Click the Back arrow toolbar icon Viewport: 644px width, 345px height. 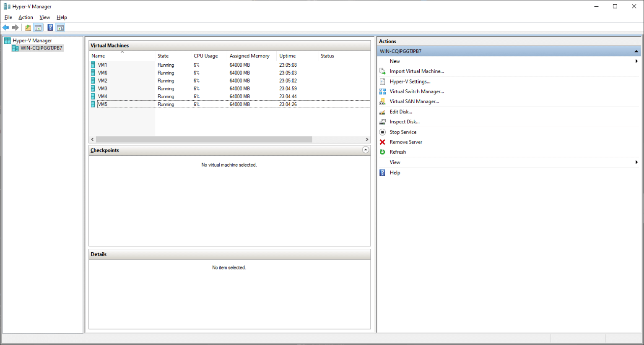6,28
